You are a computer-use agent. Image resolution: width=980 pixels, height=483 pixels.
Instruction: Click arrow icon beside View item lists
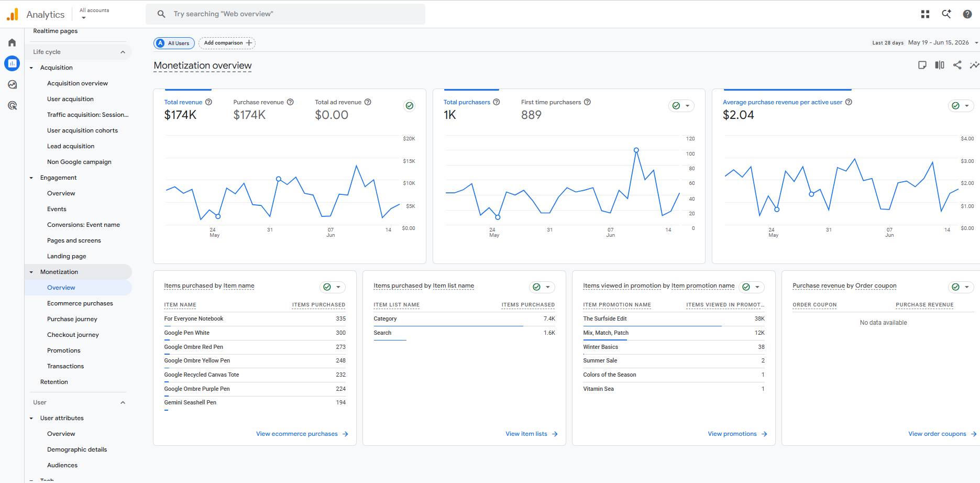[x=555, y=434]
